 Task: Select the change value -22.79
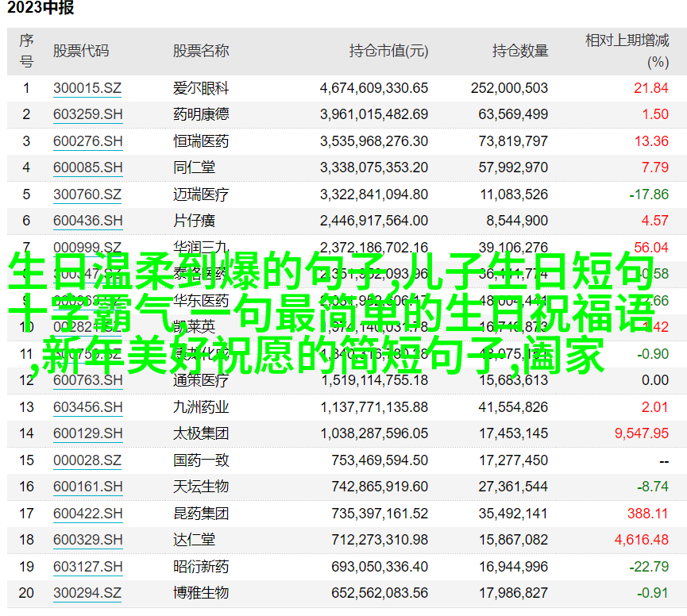649,567
